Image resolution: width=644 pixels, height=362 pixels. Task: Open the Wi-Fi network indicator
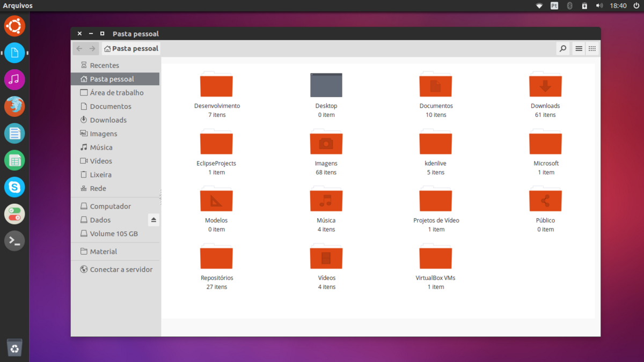(539, 5)
